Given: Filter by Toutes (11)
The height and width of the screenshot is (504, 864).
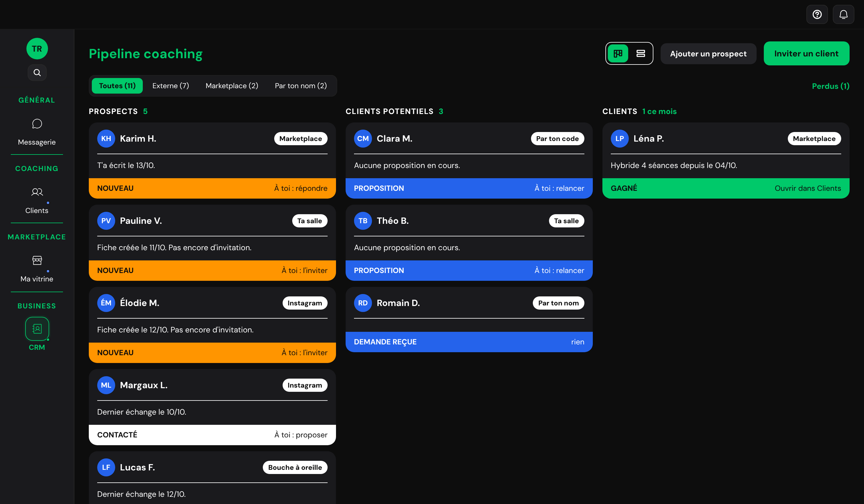Looking at the screenshot, I should pos(117,86).
